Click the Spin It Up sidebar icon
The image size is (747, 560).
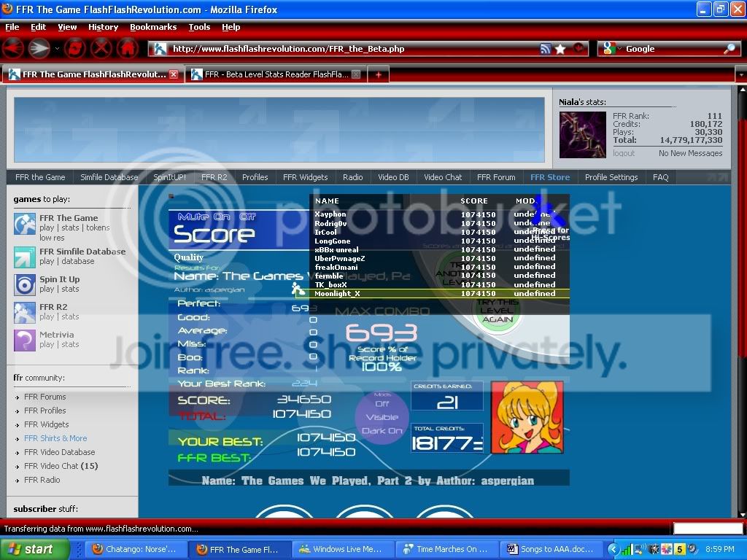point(25,284)
